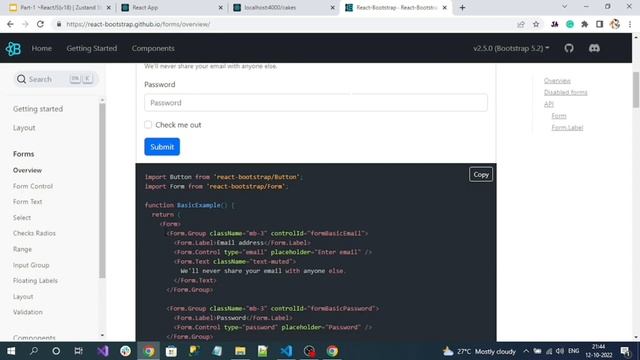Open the Chrome profile avatar
The image size is (640, 360).
(615, 24)
